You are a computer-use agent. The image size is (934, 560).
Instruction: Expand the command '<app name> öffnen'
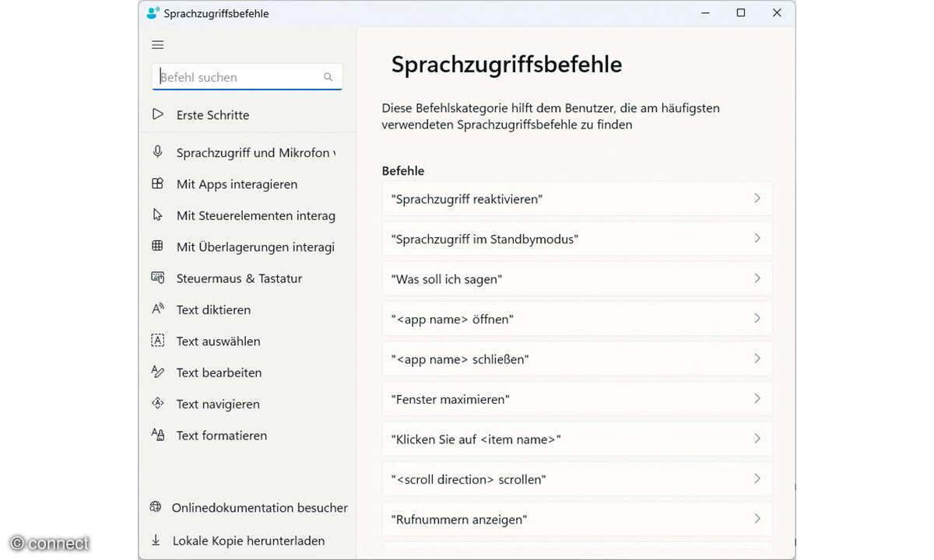[757, 319]
